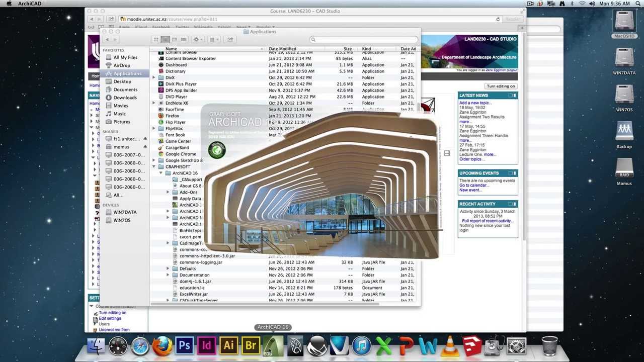Switch Finder to list view

pos(165,39)
